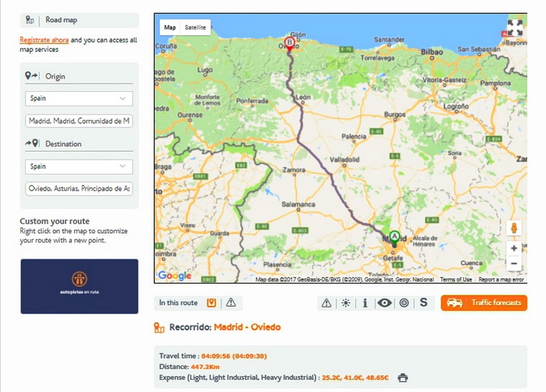Zoom in on the map
Viewport: 546px width, 392px height.
tap(513, 248)
